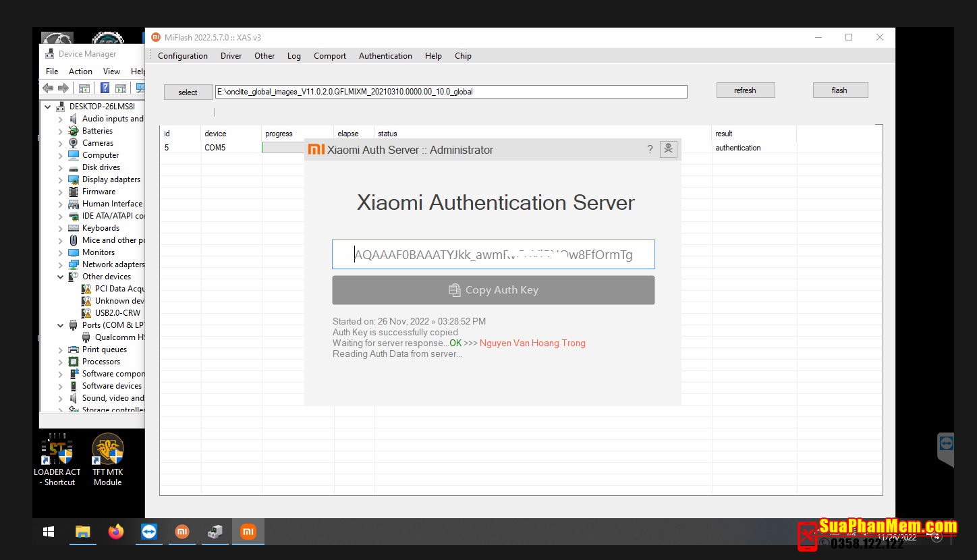Click the question mark help icon in the Auth dialog

(x=650, y=149)
